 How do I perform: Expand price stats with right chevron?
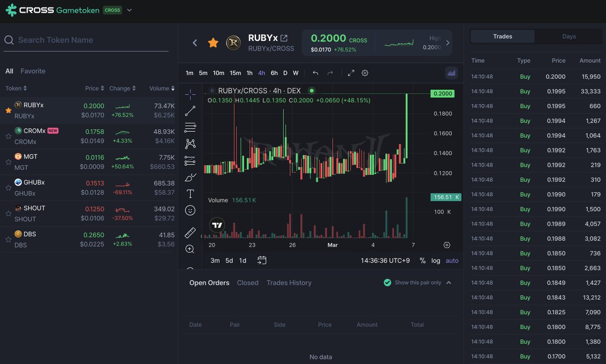[447, 43]
